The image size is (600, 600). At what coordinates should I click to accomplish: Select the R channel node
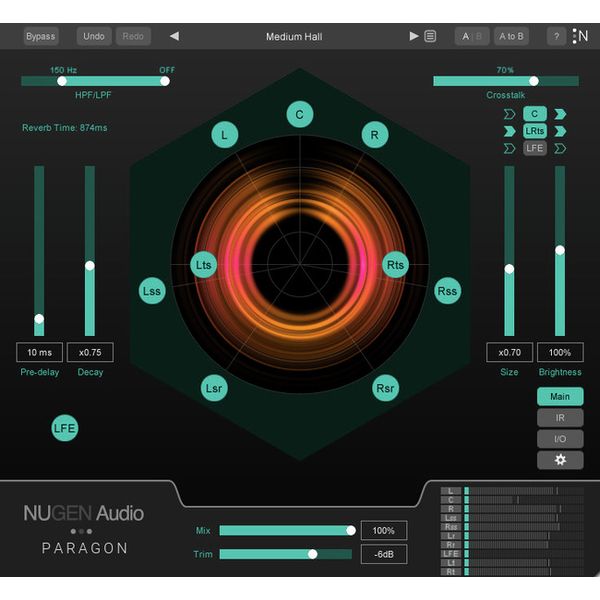375,135
